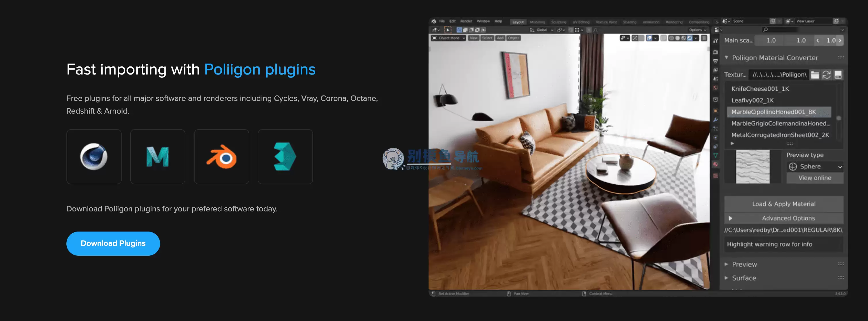Screen dimensions: 868x321
Task: Open the Sphere preview type dropdown
Action: tap(815, 167)
